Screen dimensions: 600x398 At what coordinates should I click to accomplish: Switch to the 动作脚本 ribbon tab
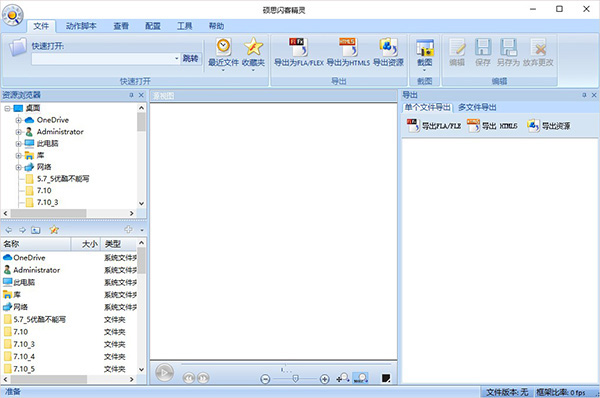81,26
